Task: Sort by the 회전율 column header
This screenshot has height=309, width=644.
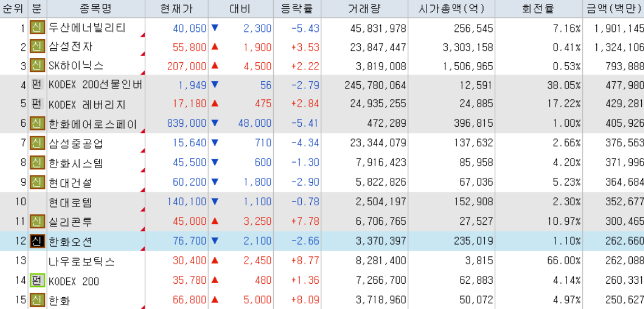Action: tap(539, 8)
